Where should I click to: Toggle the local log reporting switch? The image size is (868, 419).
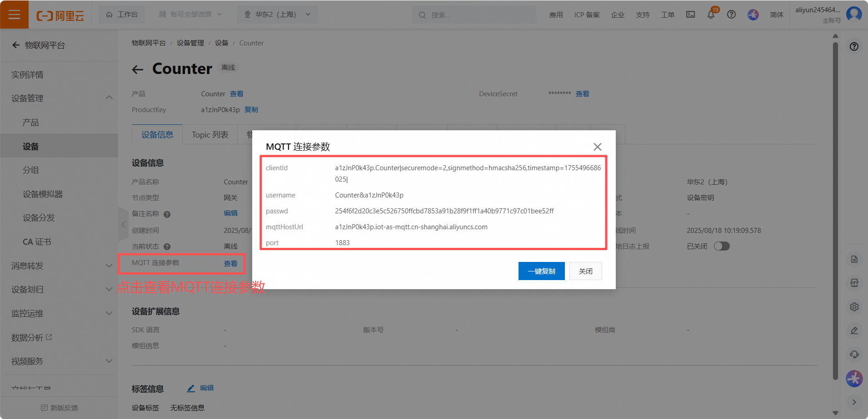tap(721, 246)
